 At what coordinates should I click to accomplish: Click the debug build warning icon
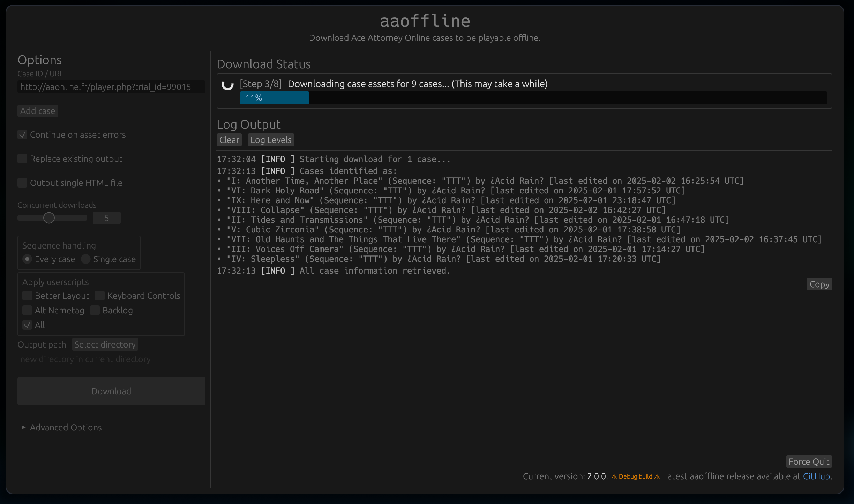pos(614,477)
